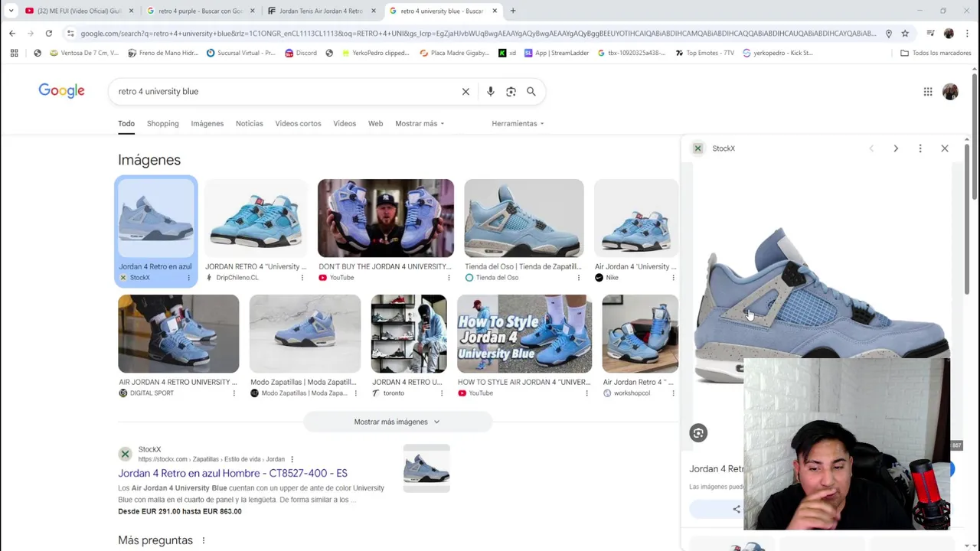Open the YouTube DON'T BUY video thumbnail
The image size is (980, 551).
pos(386,218)
